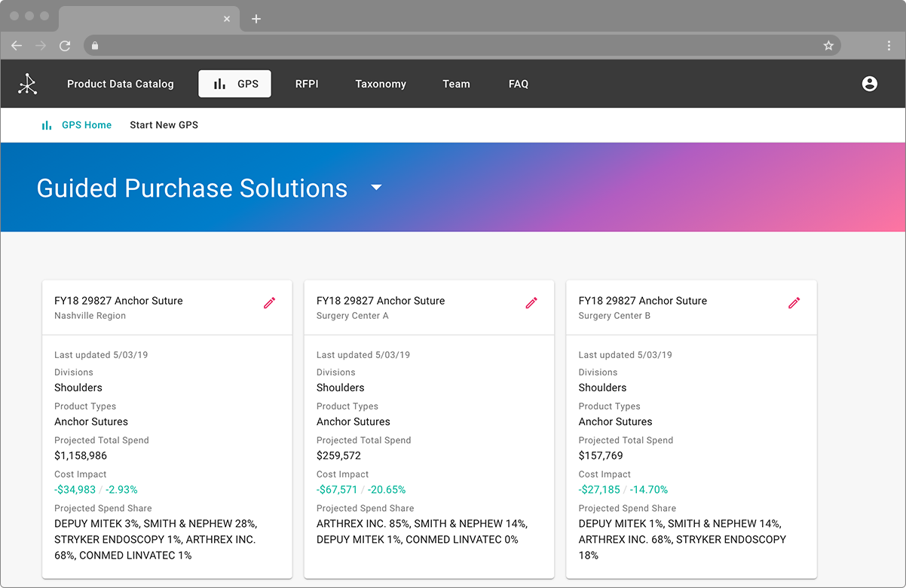Click cost impact -$34,983
This screenshot has height=588, width=906.
tap(75, 489)
